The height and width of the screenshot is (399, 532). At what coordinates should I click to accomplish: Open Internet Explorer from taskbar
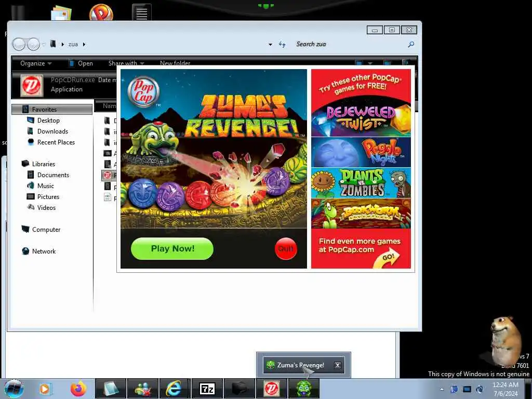coord(174,389)
